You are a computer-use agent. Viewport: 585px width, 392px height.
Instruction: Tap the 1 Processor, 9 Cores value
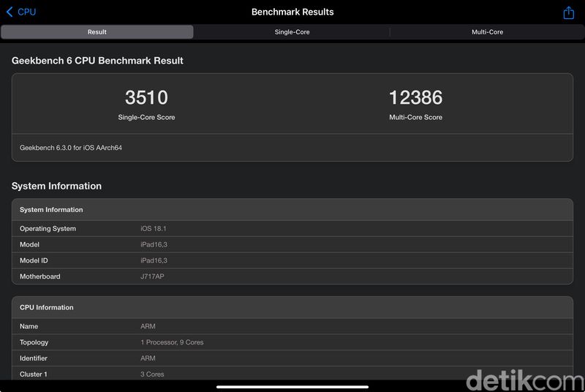[172, 342]
